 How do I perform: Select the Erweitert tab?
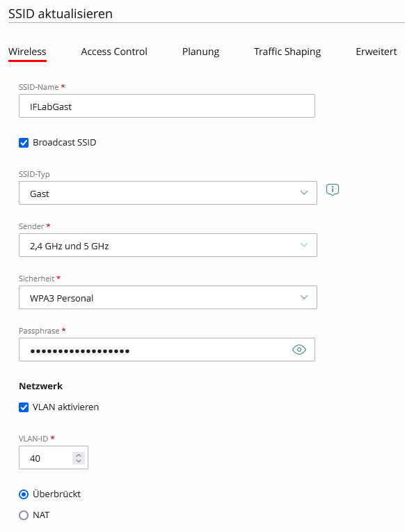pyautogui.click(x=376, y=52)
